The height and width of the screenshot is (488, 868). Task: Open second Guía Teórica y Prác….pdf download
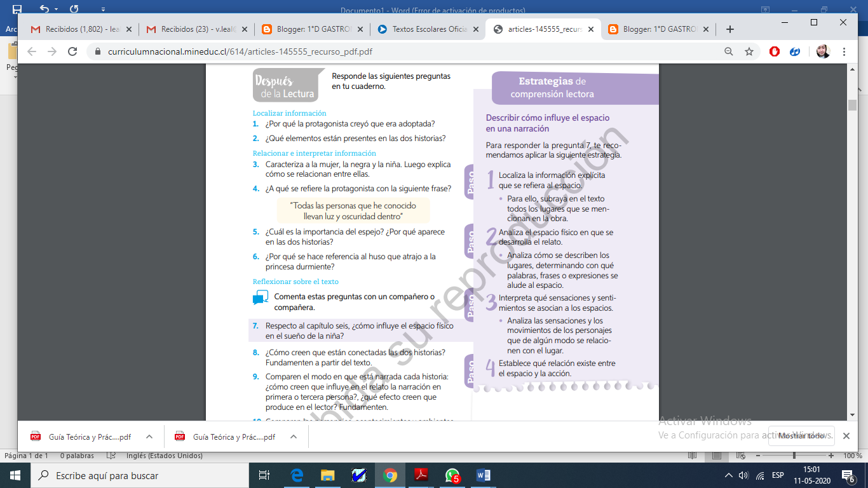click(x=226, y=437)
